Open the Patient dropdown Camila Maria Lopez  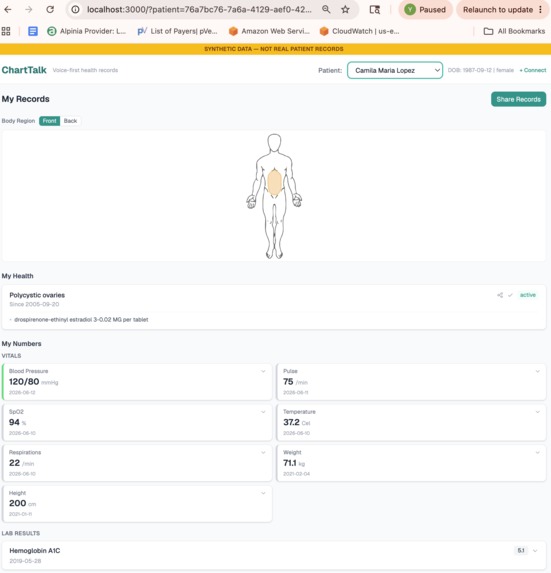[x=395, y=70]
